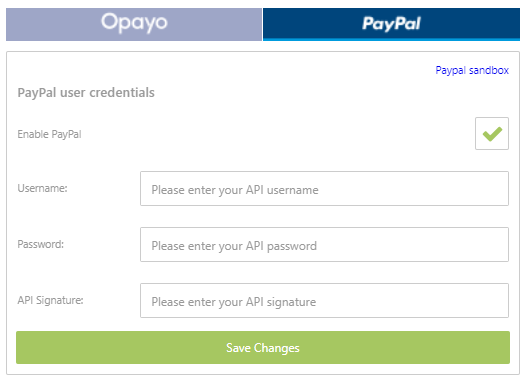Screen dimensions: 523x380
Task: Focus the API password input field
Action: point(325,245)
